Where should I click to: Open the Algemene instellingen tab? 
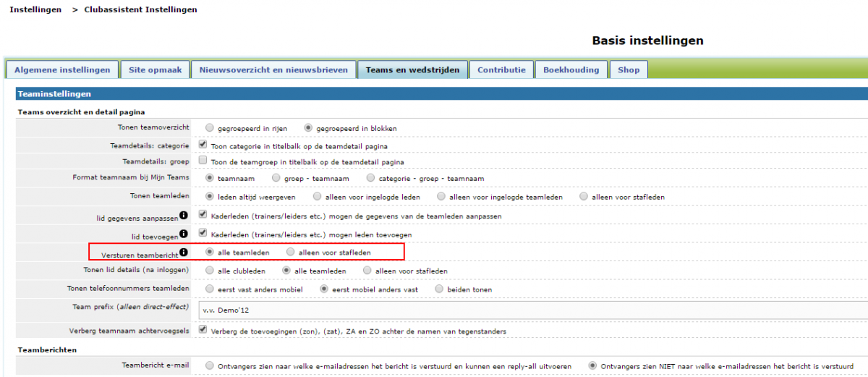[62, 69]
